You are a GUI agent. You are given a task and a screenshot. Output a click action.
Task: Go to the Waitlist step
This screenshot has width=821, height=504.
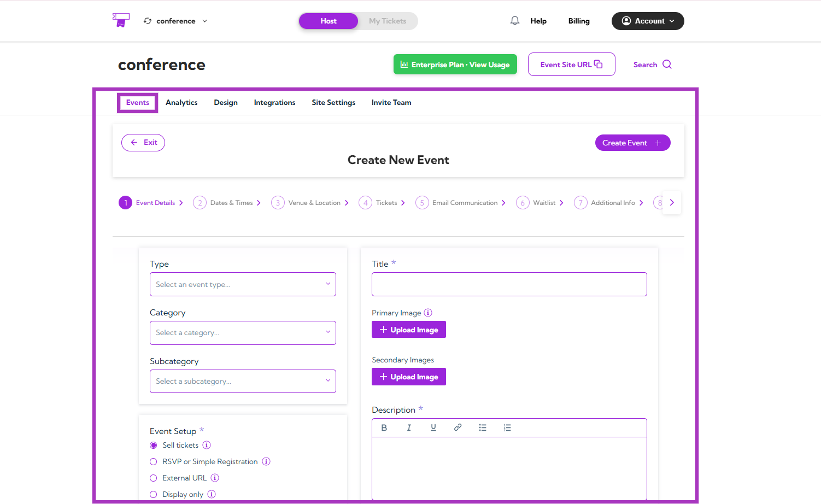click(540, 203)
